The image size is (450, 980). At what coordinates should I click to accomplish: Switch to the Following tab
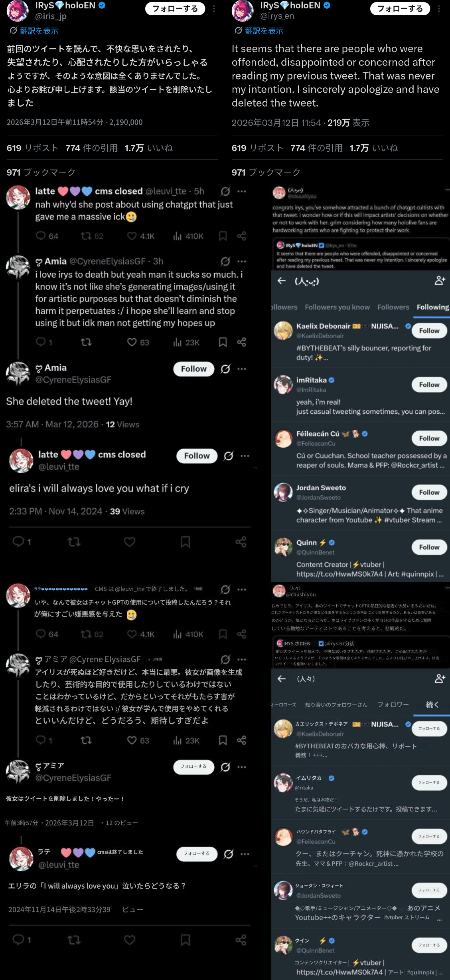(x=433, y=307)
